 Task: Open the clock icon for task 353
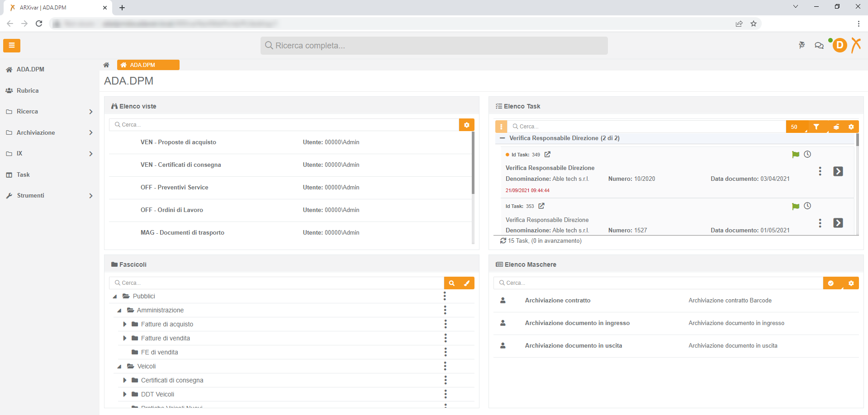808,206
